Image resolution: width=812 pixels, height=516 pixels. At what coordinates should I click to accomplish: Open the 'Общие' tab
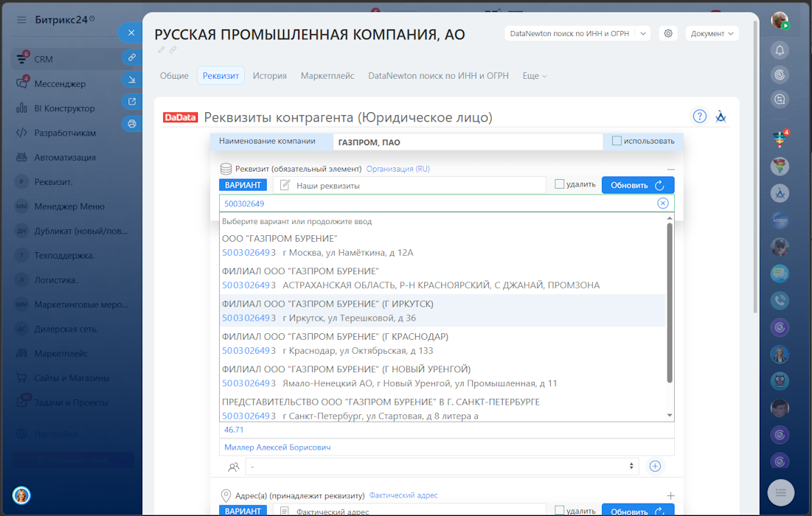(x=174, y=76)
